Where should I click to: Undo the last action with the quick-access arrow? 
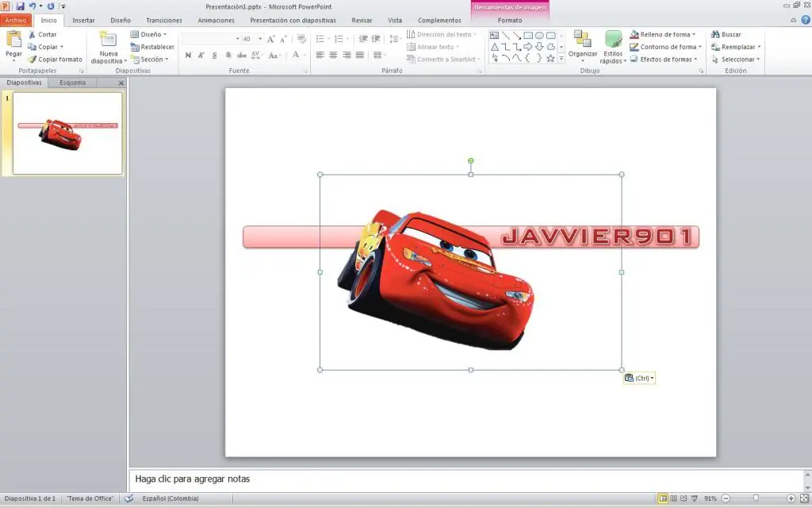click(x=32, y=6)
